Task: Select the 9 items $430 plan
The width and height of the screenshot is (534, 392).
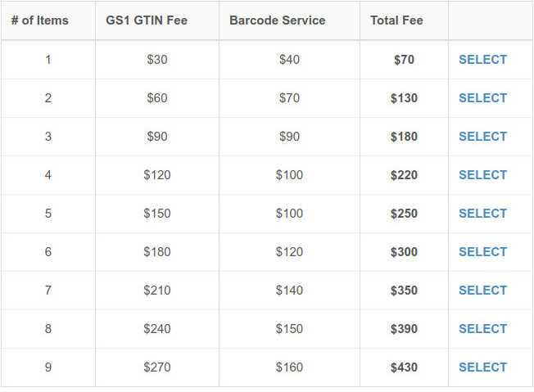Action: (482, 367)
